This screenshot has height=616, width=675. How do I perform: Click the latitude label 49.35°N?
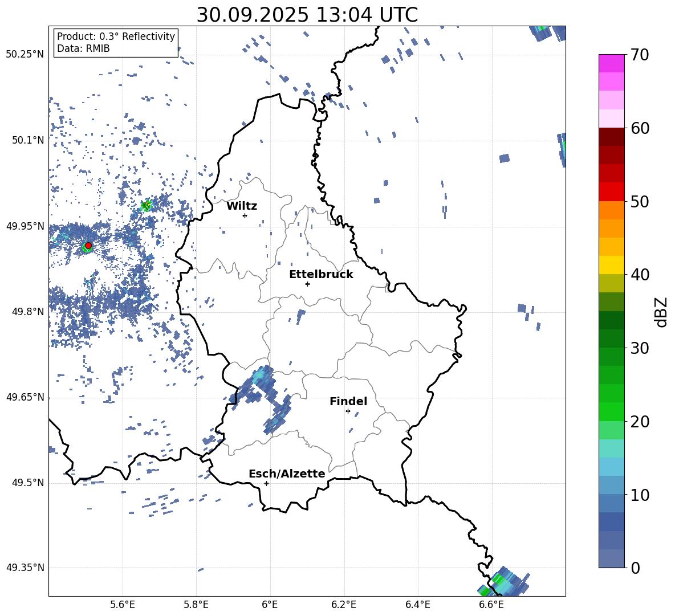point(25,568)
